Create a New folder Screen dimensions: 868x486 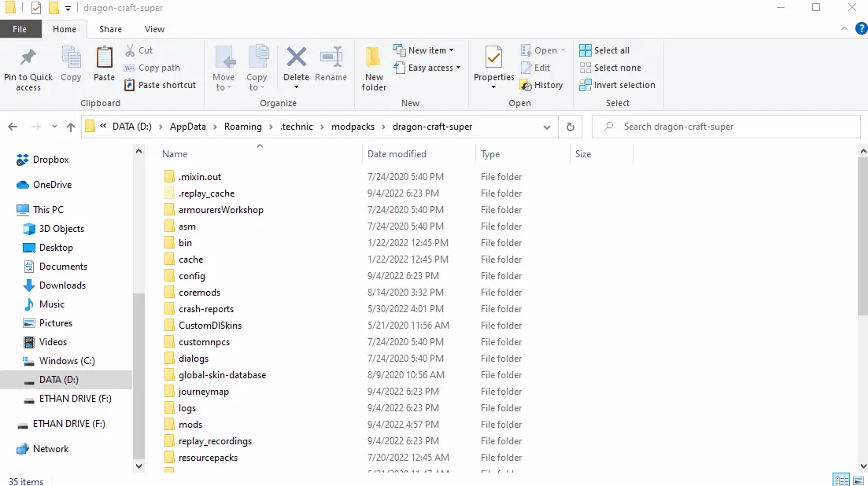(x=375, y=68)
